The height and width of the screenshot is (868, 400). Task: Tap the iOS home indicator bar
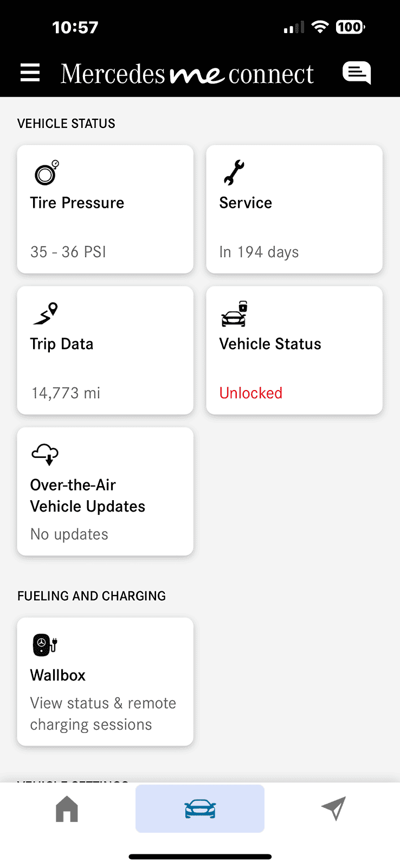click(200, 857)
